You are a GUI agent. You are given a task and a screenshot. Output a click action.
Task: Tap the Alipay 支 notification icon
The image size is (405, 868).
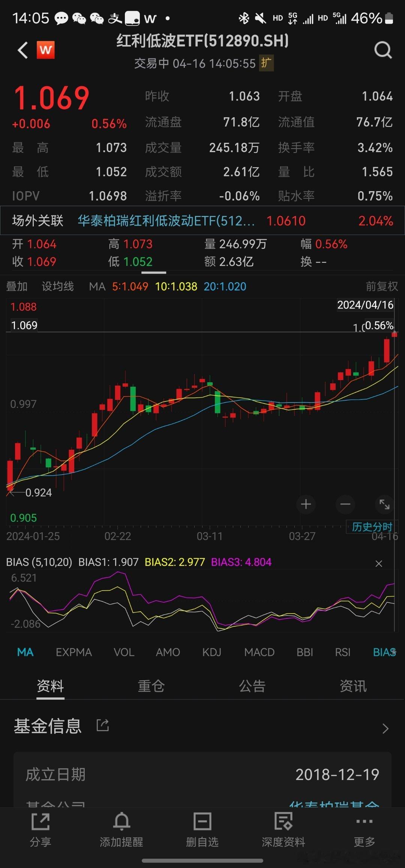pyautogui.click(x=115, y=18)
